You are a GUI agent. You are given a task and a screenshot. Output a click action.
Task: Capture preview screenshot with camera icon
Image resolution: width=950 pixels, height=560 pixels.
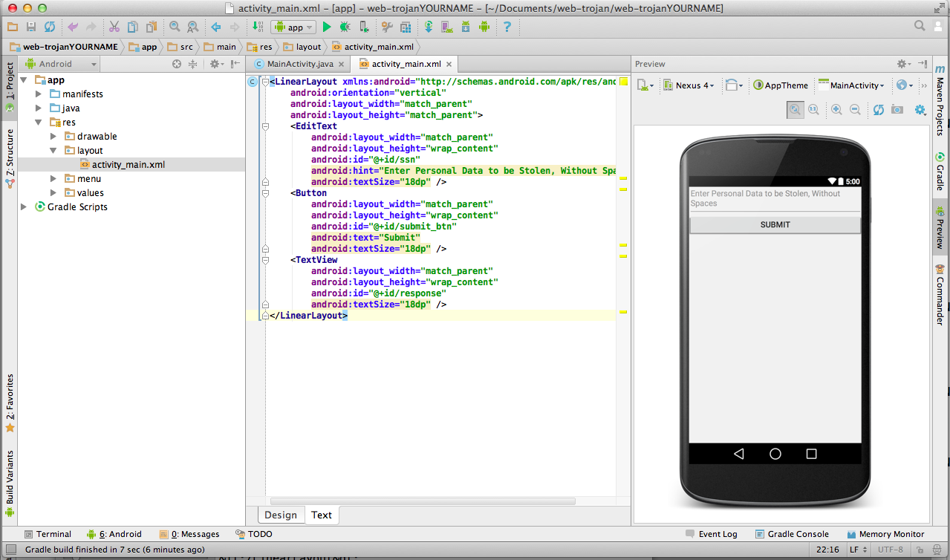[897, 110]
